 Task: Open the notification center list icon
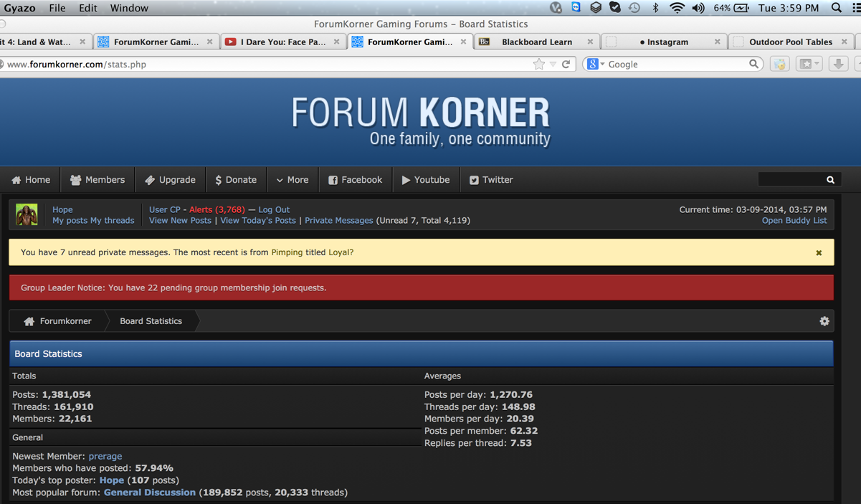(856, 8)
